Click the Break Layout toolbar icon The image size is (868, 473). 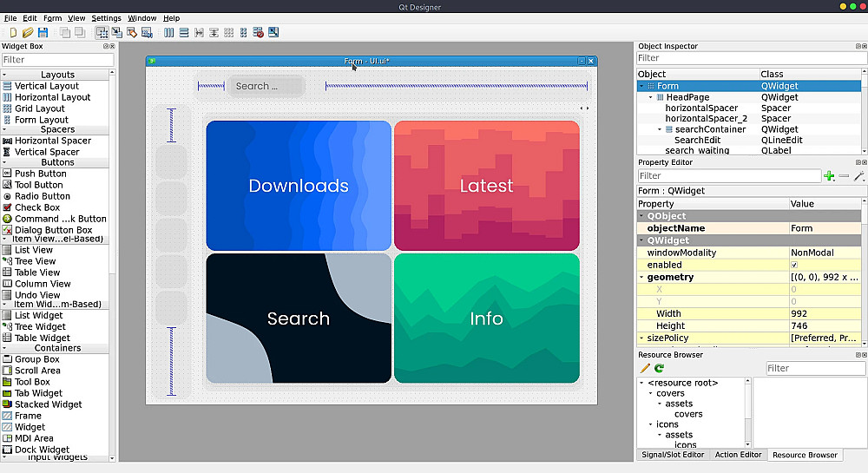(x=258, y=33)
